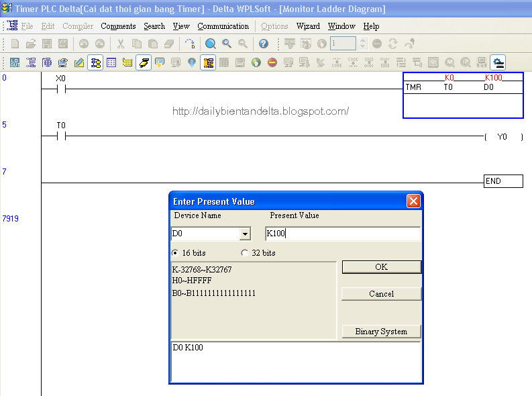Click the Cancel button in dialog
This screenshot has width=532, height=396.
(x=382, y=294)
